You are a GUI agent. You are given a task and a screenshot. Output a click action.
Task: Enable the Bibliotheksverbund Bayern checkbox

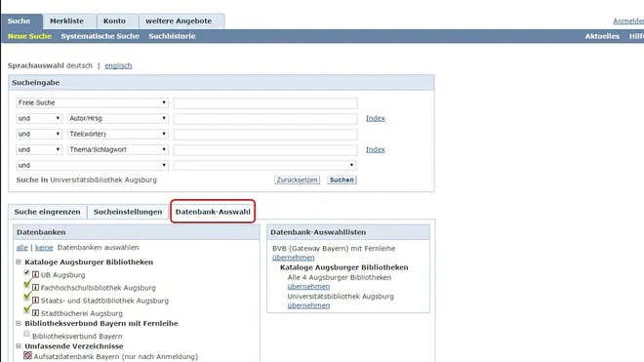26,334
